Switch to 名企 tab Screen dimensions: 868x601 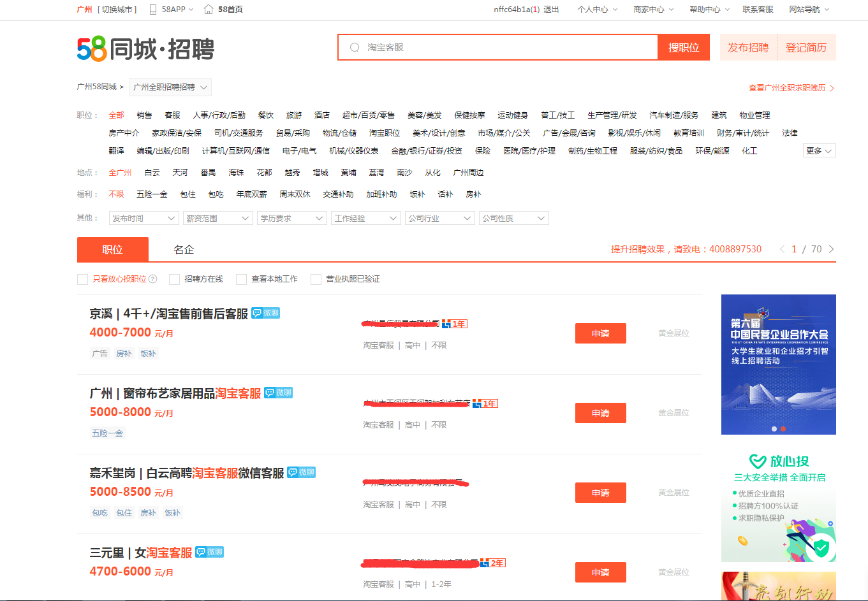click(184, 249)
